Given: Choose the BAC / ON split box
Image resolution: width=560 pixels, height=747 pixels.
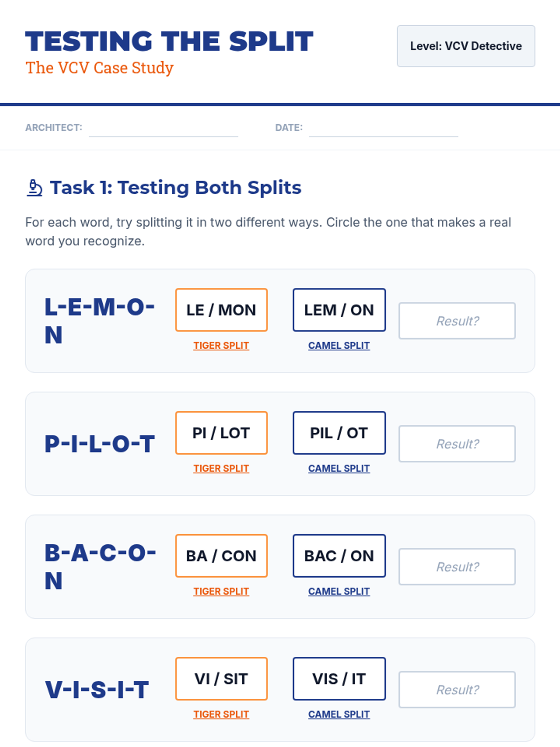Looking at the screenshot, I should (339, 556).
